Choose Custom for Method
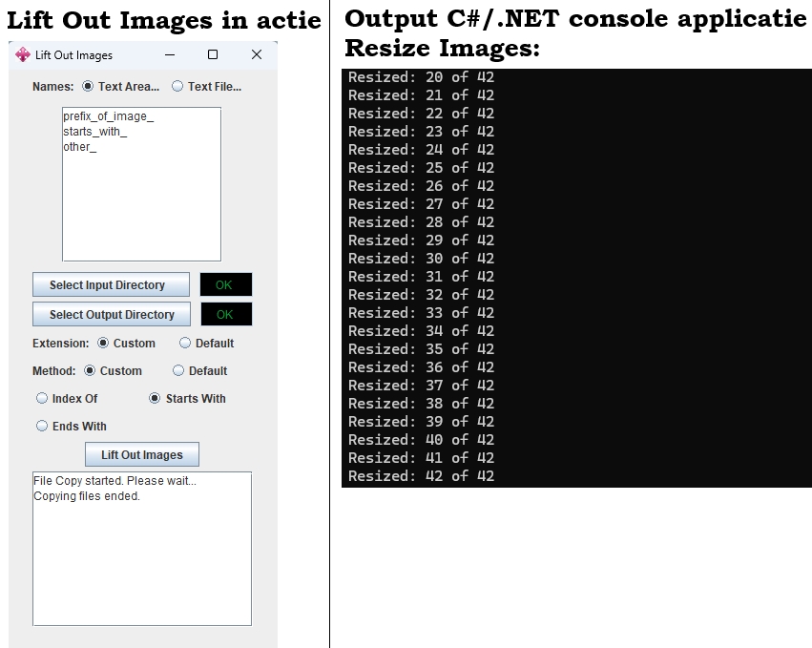812x648 pixels. [113, 371]
